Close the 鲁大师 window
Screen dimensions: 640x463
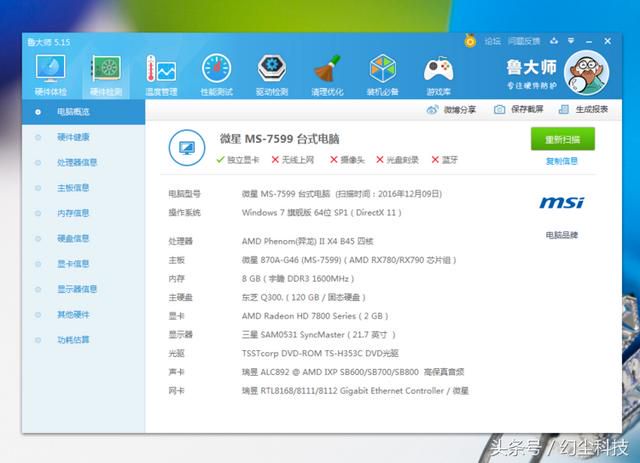(x=607, y=41)
